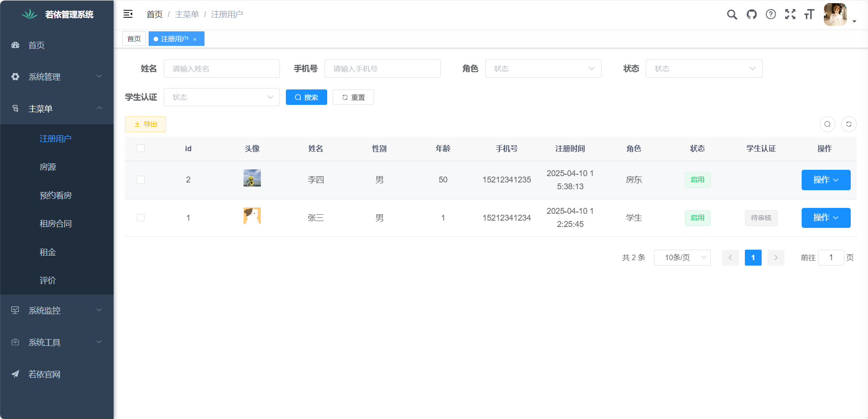Open 操作 dropdown for 张三

point(826,218)
